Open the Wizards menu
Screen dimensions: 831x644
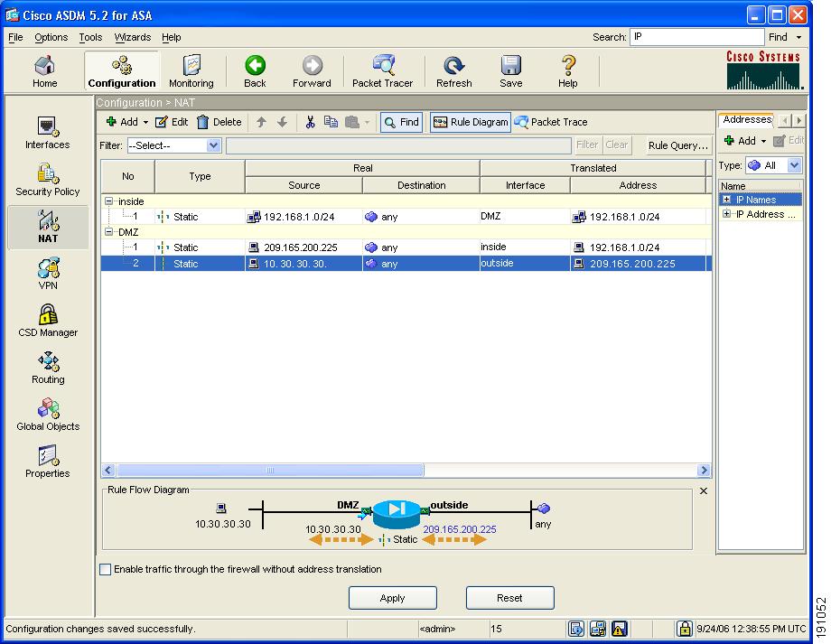coord(133,37)
